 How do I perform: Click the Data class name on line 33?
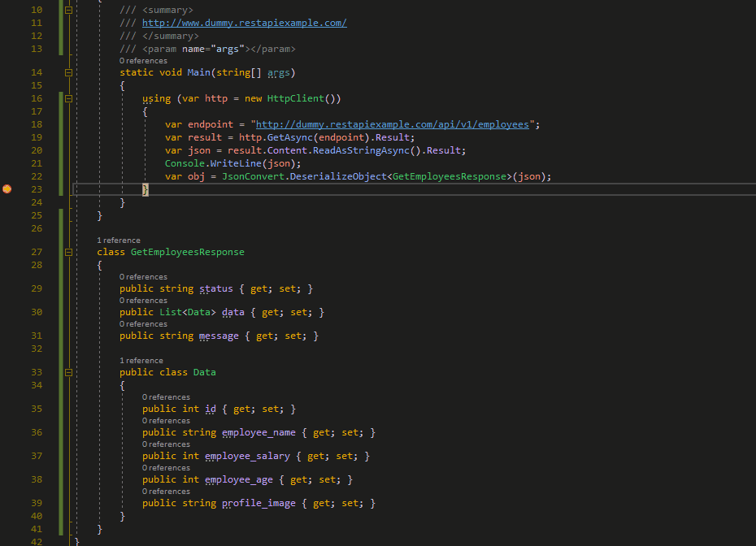204,372
